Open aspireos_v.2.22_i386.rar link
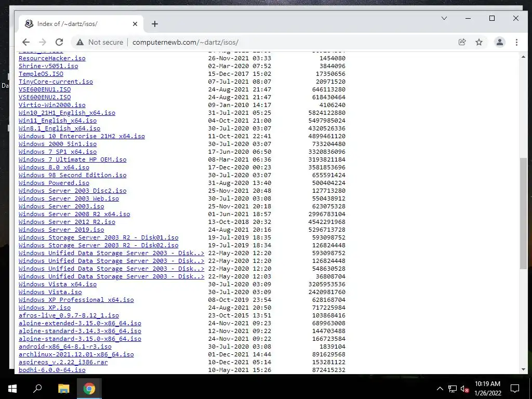Screen dimensions: 532x399 click(x=63, y=362)
